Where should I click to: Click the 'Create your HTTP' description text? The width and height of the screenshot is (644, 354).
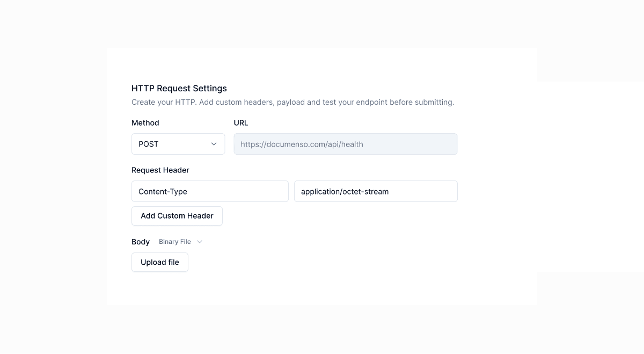(x=164, y=102)
